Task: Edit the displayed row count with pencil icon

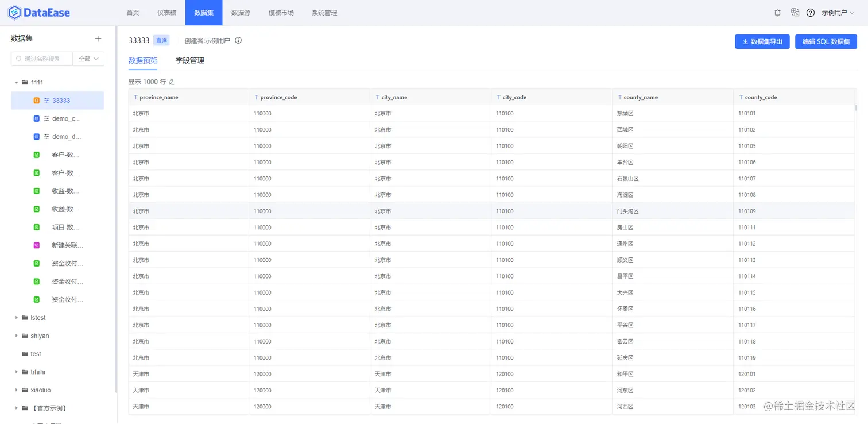Action: 171,82
